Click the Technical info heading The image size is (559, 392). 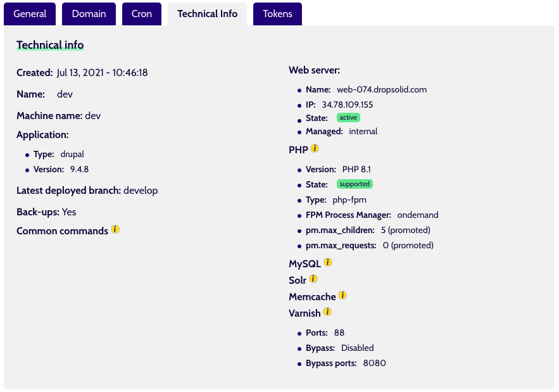[x=50, y=45]
